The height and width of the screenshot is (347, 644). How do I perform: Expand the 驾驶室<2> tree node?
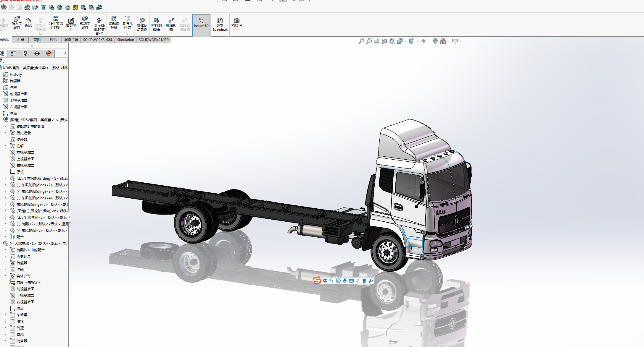point(5,217)
